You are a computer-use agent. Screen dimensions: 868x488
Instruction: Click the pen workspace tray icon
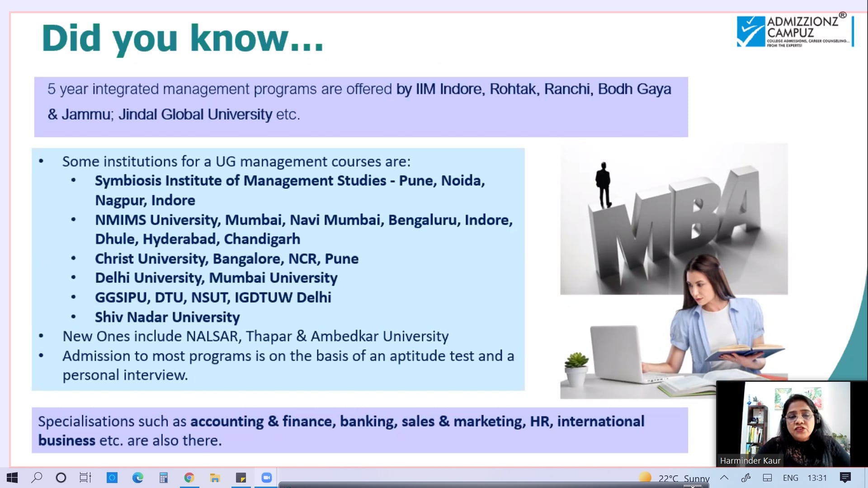click(746, 478)
